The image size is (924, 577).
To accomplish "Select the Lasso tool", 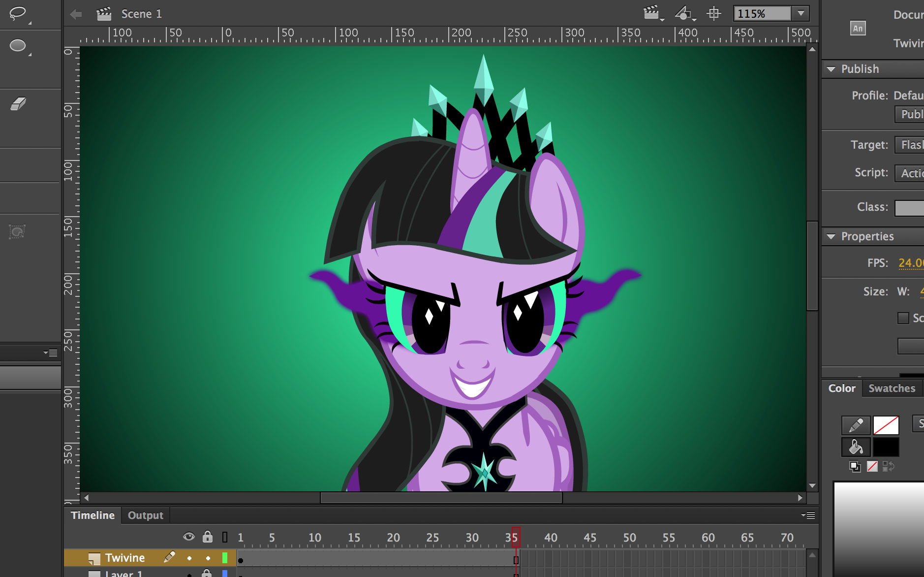I will 18,14.
